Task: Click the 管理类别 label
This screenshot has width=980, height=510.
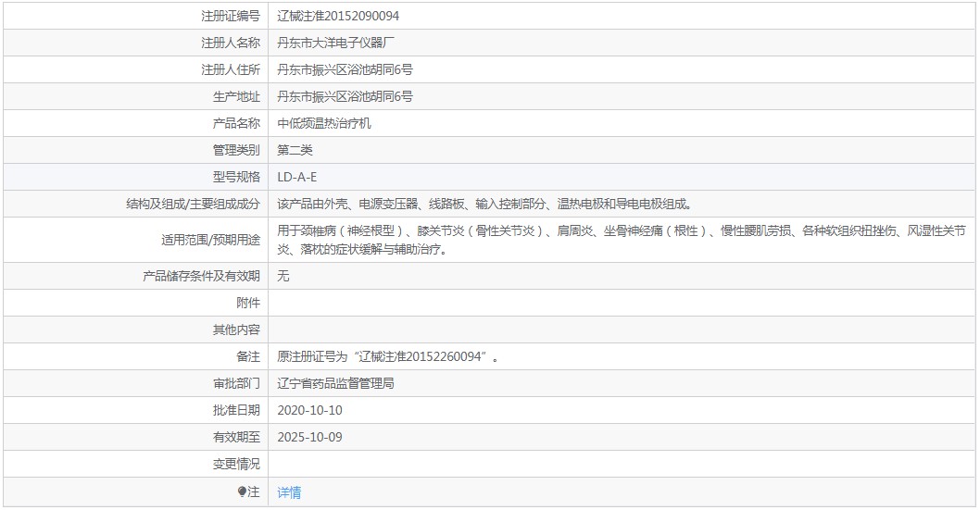Action: (x=236, y=151)
